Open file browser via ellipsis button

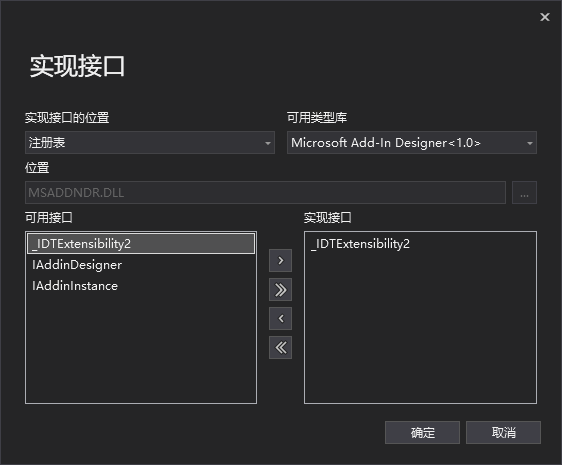pos(524,193)
